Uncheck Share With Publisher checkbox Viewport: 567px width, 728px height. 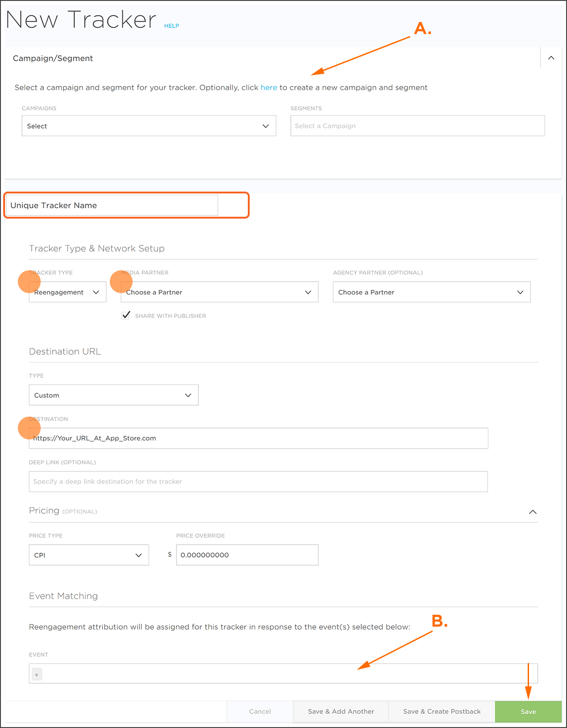tap(126, 316)
